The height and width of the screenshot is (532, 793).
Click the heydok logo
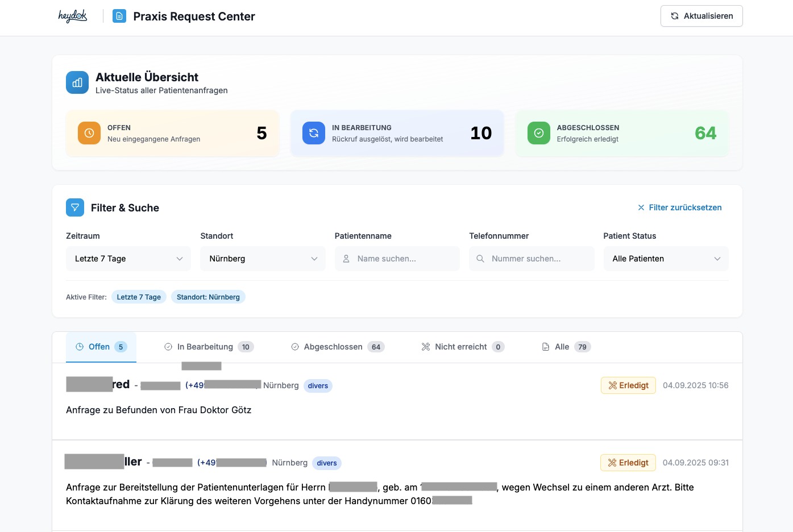pyautogui.click(x=72, y=16)
